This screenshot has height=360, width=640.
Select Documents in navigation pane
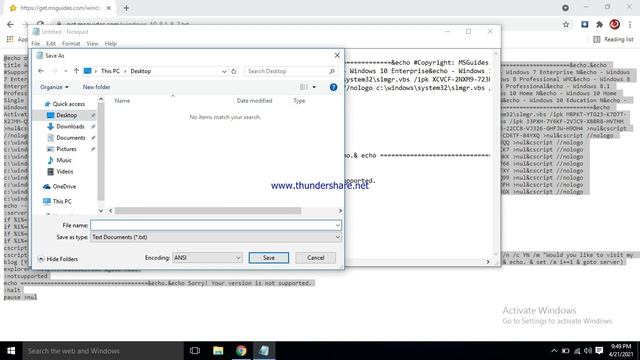click(x=71, y=138)
